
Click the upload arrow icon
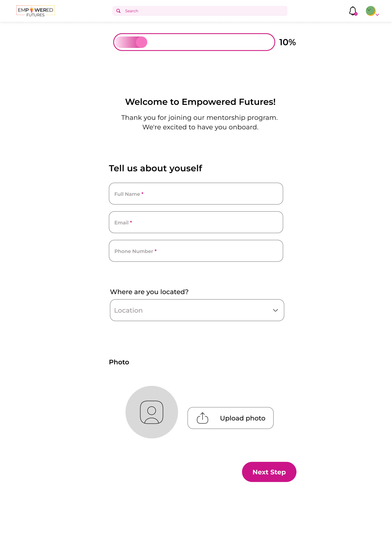[x=203, y=418]
